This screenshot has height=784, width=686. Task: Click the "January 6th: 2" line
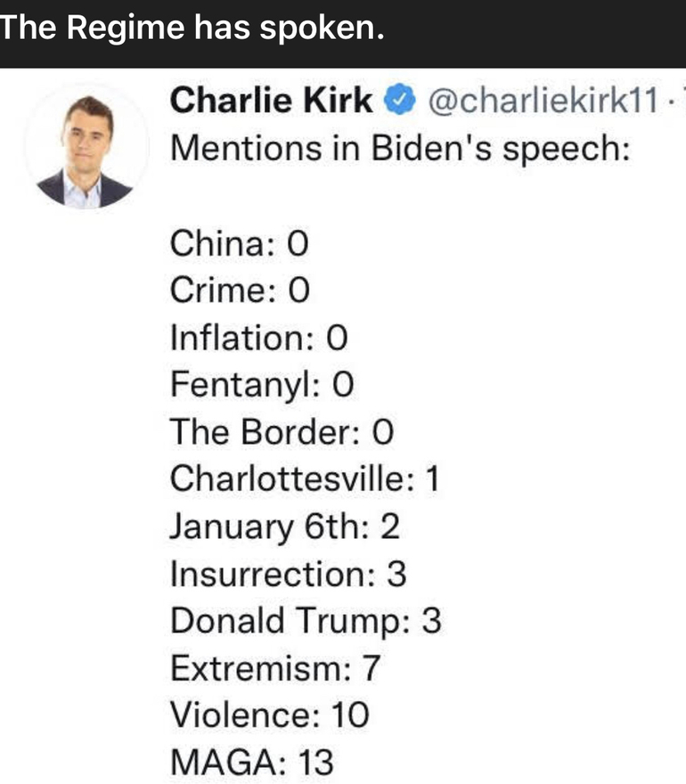click(x=284, y=527)
